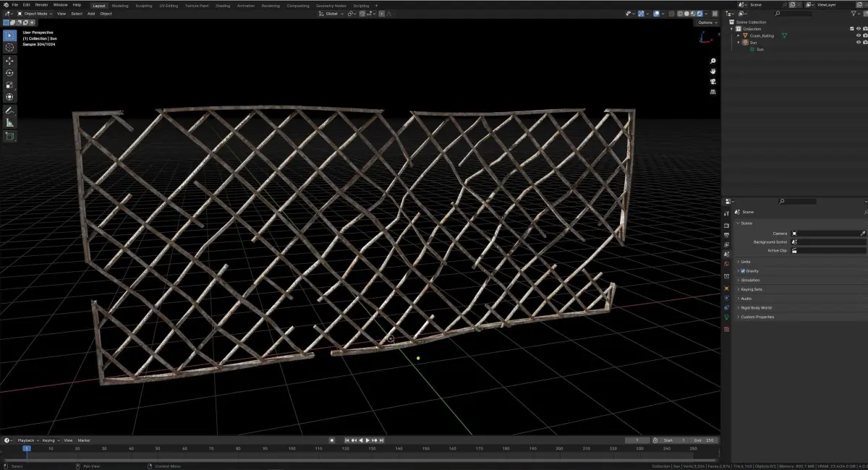Viewport: 868px width, 470px height.
Task: Switch to Solid viewport shading
Action: pos(686,14)
